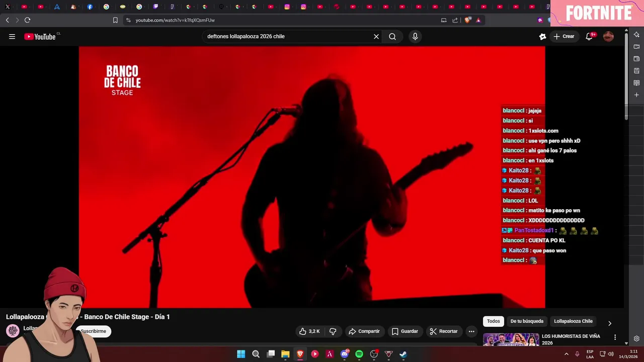
Task: Show hidden system tray icons
Action: point(566,354)
